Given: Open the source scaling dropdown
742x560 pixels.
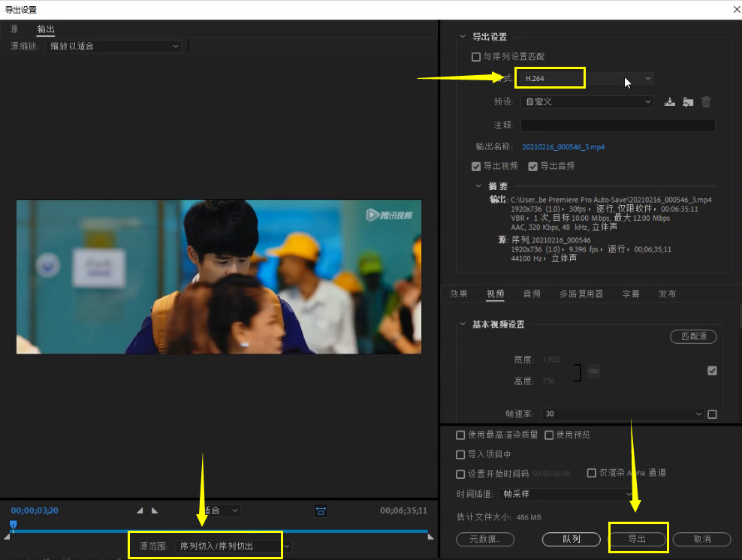Looking at the screenshot, I should (x=113, y=47).
